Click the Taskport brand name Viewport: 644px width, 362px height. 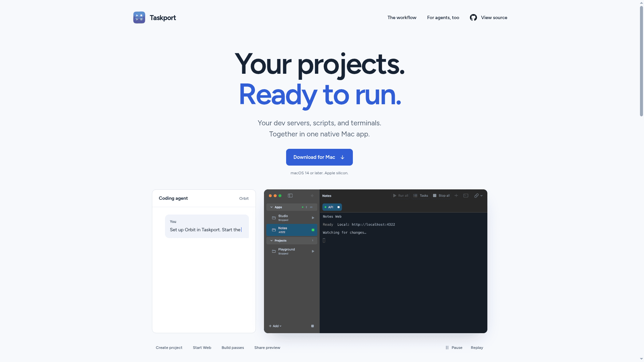point(163,18)
